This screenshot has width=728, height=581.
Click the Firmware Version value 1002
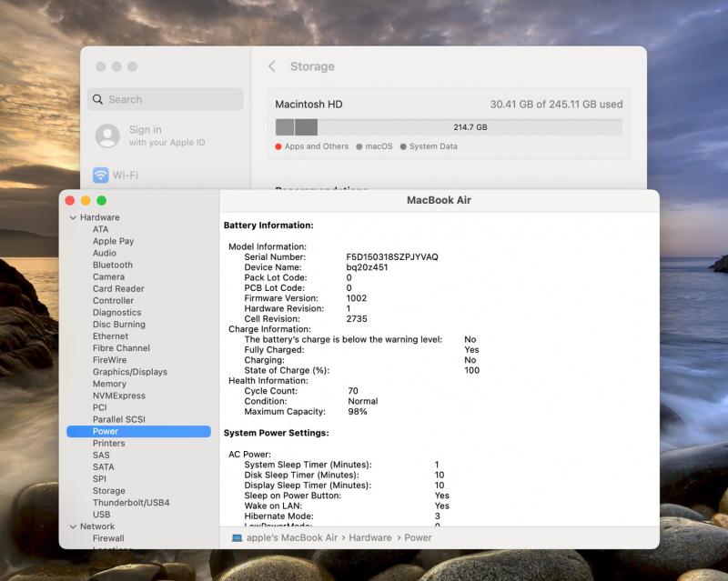tap(357, 298)
